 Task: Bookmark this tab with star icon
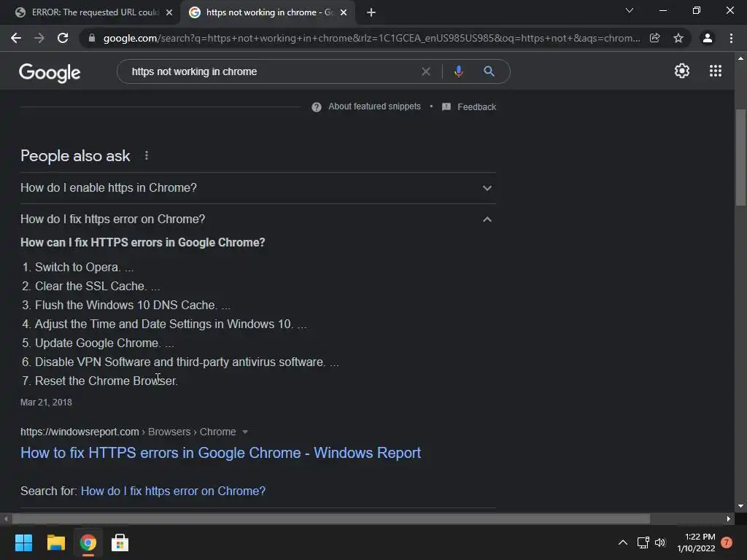[x=678, y=38]
